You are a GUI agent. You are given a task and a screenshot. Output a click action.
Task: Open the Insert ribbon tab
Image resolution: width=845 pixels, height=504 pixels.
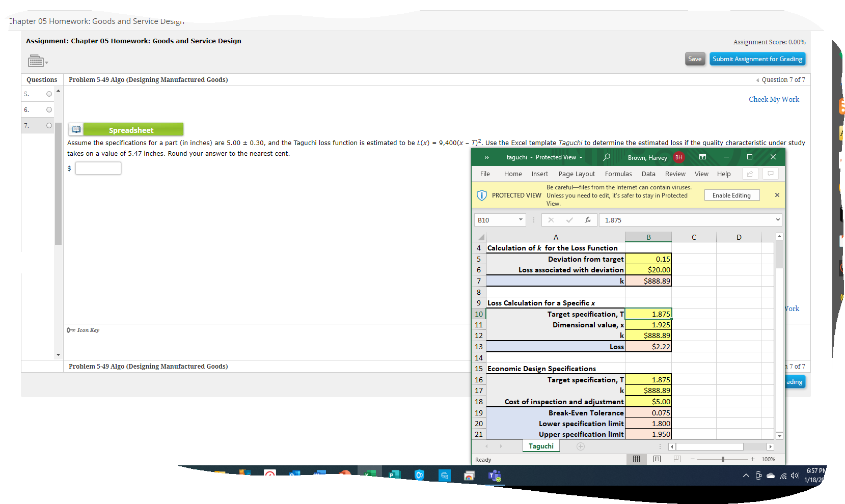pyautogui.click(x=540, y=174)
